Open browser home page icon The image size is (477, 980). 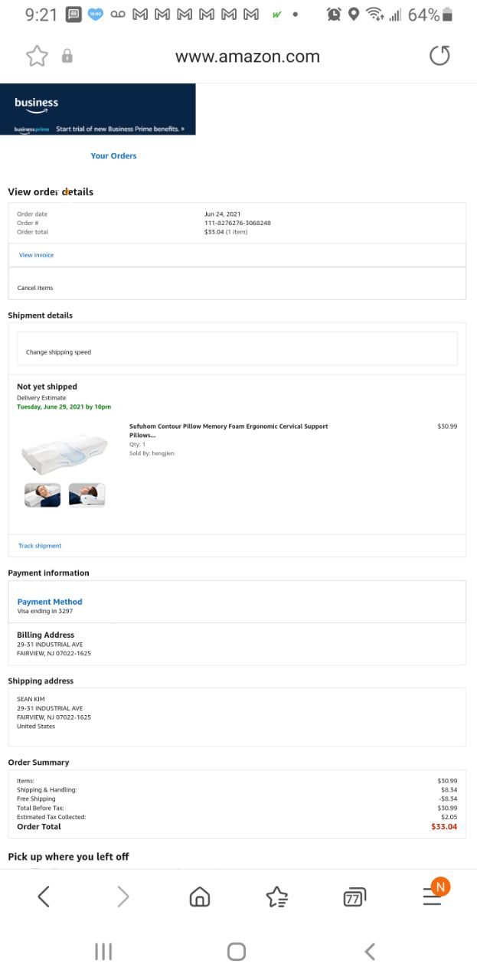199,897
